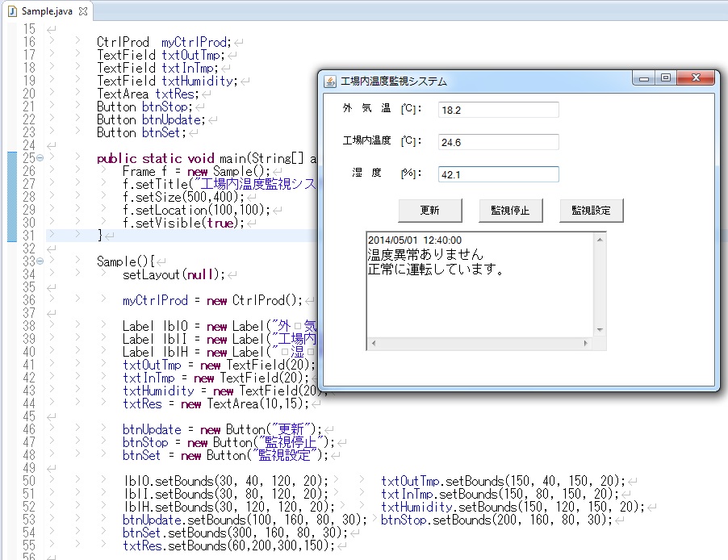Click the 外気温 text field showing 18.2
The image size is (728, 560).
(498, 110)
